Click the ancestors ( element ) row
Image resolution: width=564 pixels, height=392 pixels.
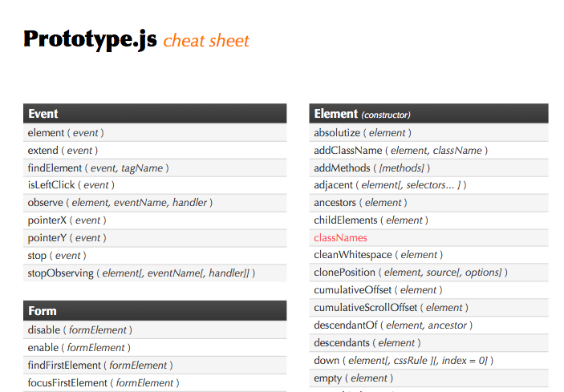pyautogui.click(x=428, y=203)
